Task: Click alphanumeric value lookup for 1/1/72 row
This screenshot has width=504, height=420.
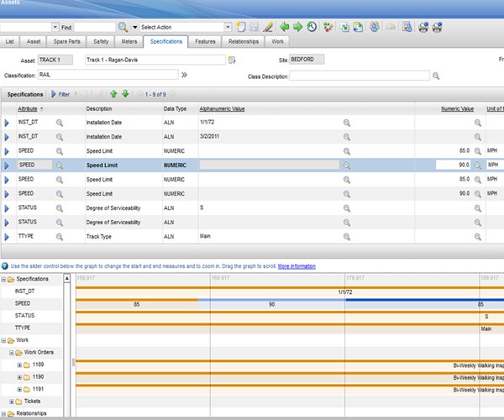Action: [x=346, y=123]
